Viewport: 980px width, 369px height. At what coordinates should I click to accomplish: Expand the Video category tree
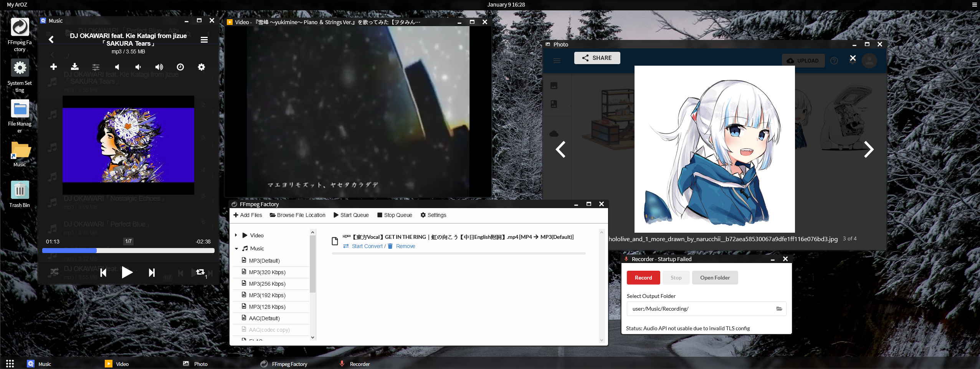point(236,235)
